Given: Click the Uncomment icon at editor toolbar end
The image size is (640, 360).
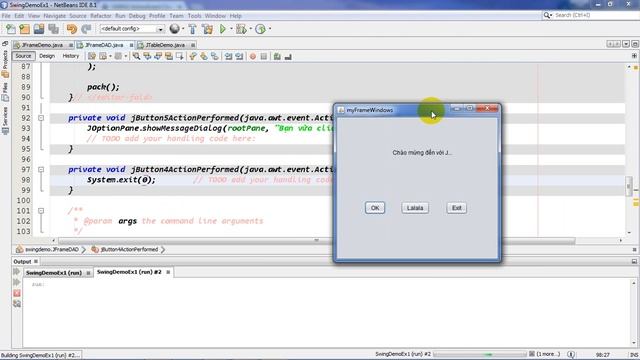Looking at the screenshot, I should [x=288, y=56].
